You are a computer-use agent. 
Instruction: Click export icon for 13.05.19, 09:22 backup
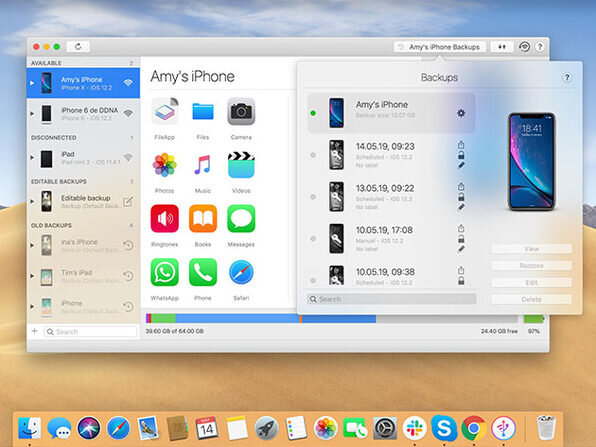[461, 187]
